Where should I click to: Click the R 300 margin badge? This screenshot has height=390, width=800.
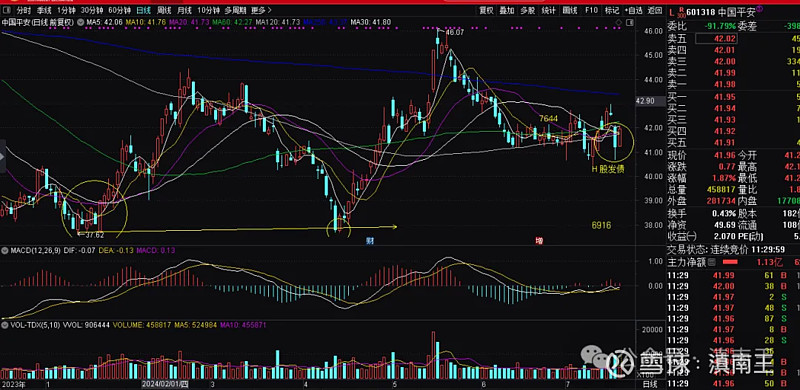point(682,11)
